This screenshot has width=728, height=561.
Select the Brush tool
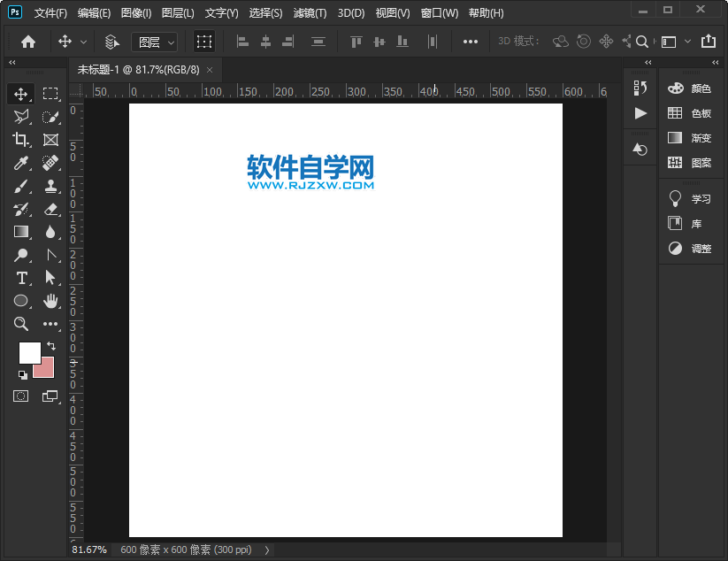[x=21, y=186]
